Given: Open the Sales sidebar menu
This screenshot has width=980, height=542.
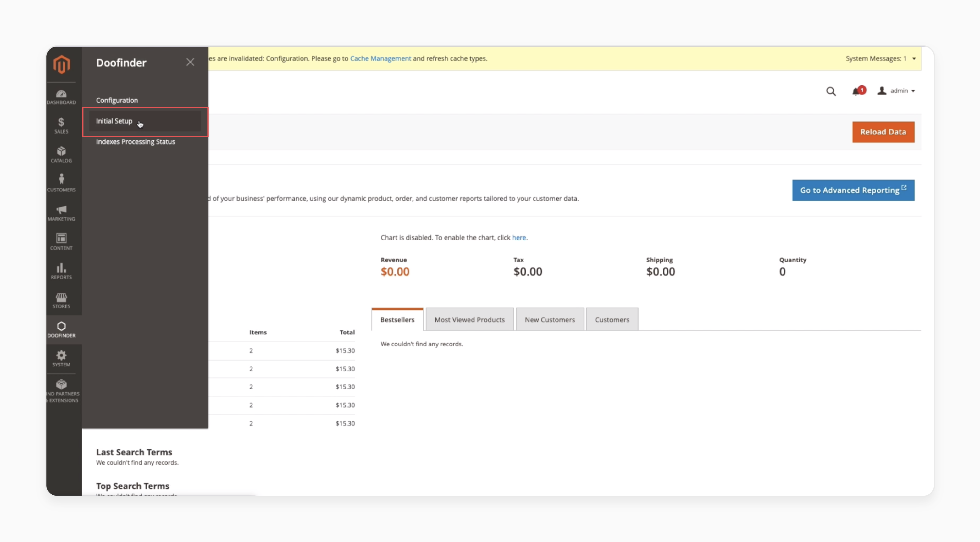Looking at the screenshot, I should tap(61, 126).
